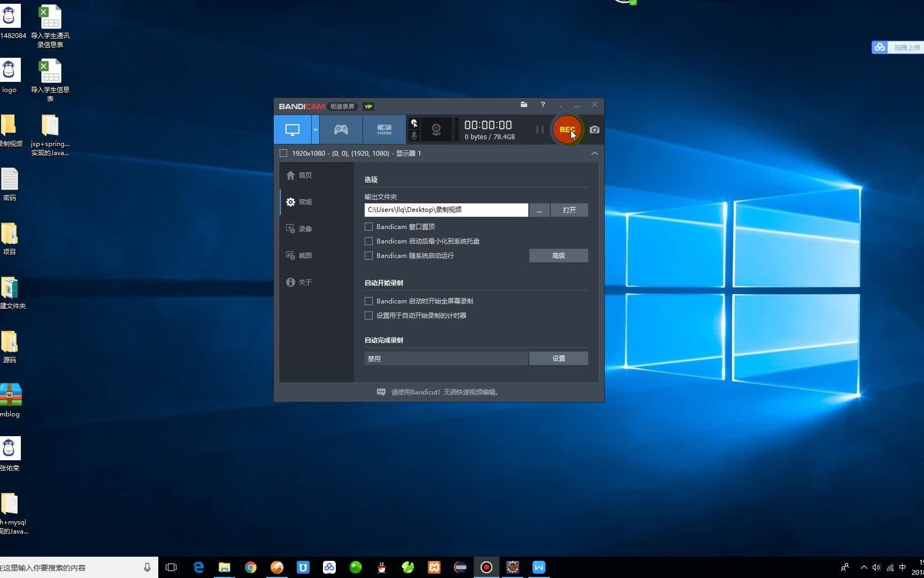Click the 设置 button for auto complete recording
The height and width of the screenshot is (578, 924).
tap(559, 359)
